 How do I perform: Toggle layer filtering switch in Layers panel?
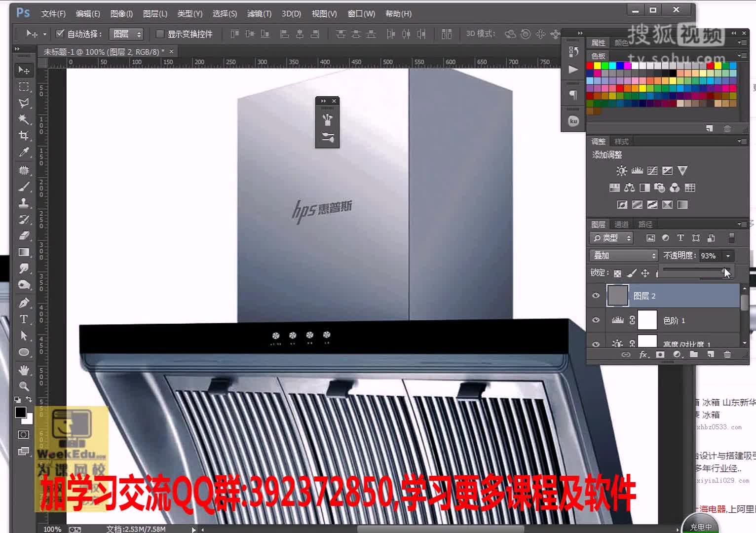(x=732, y=238)
